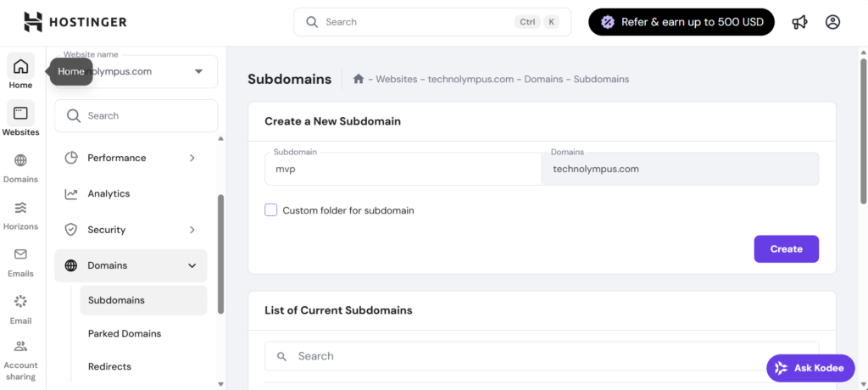Open the user profile icon
Image resolution: width=868 pixels, height=390 pixels.
pyautogui.click(x=832, y=22)
